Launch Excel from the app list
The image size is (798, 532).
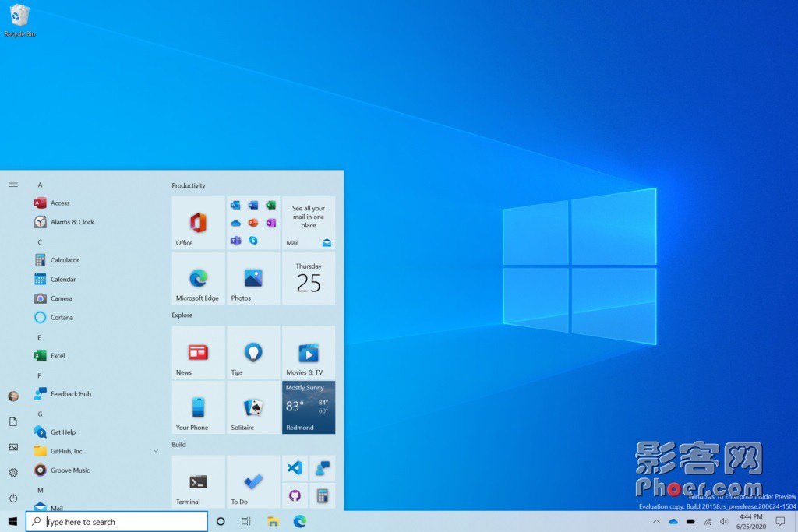coord(97,355)
